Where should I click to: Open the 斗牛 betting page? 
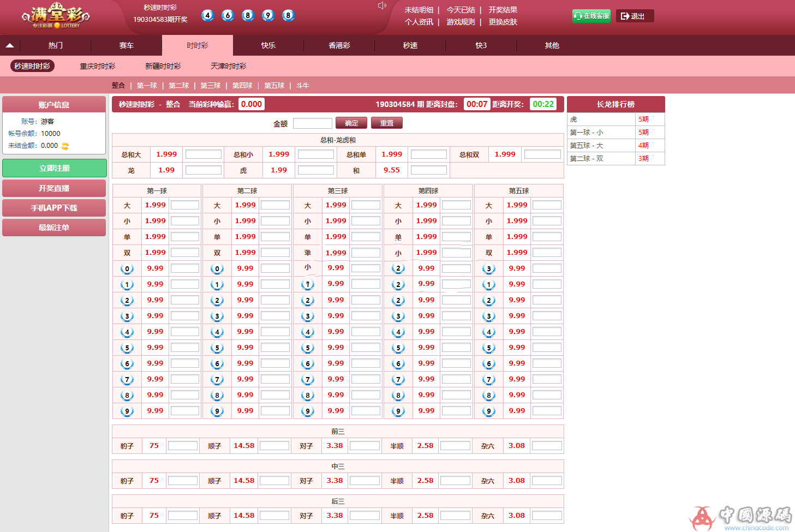point(303,86)
